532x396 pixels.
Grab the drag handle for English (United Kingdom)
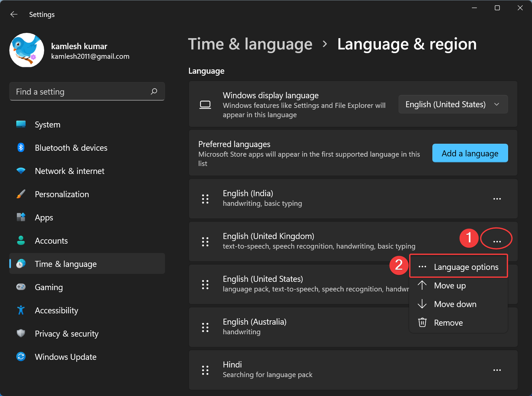click(205, 242)
